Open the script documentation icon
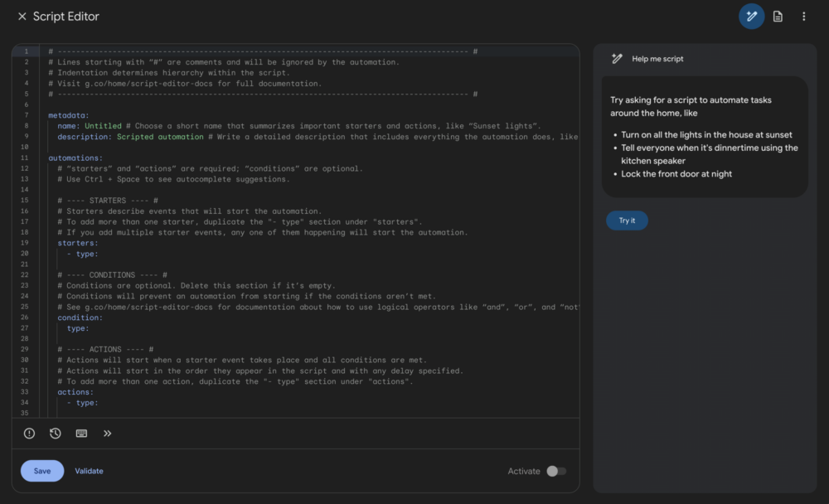Viewport: 829px width, 504px height. click(778, 16)
